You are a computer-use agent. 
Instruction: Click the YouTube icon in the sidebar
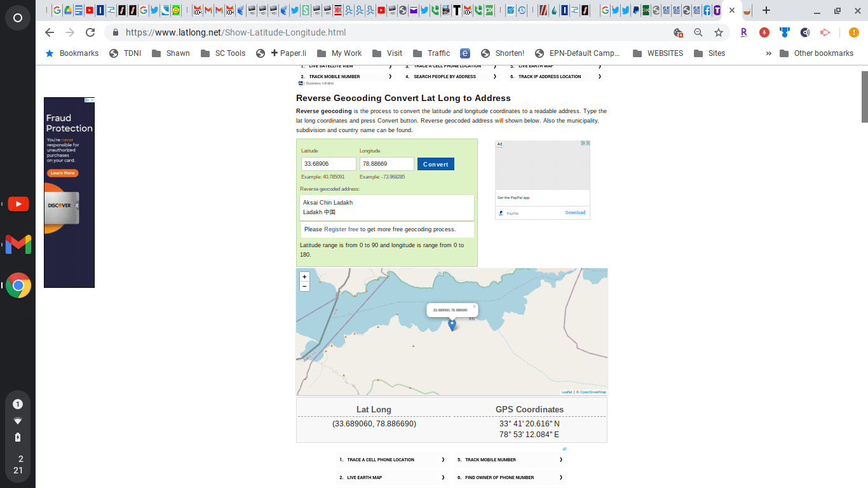point(18,204)
